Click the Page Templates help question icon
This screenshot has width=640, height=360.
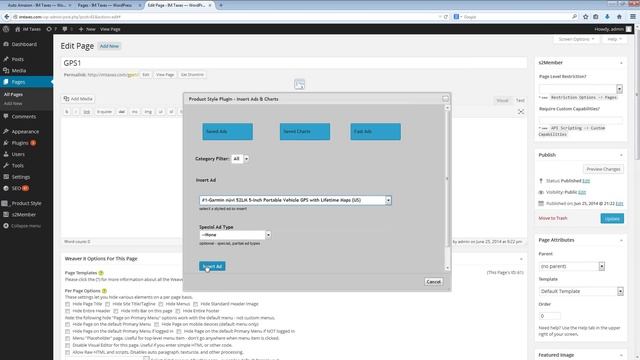point(101,273)
